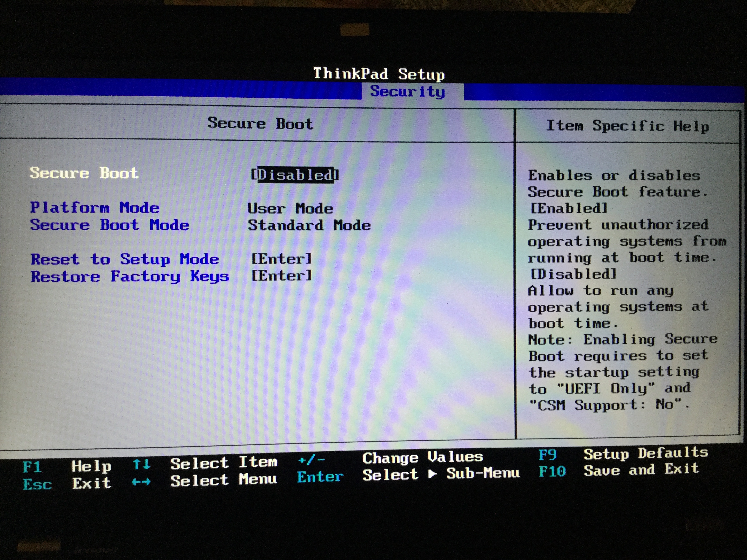
Task: Click Secure Boot Mode Standard Mode value
Action: click(x=309, y=225)
